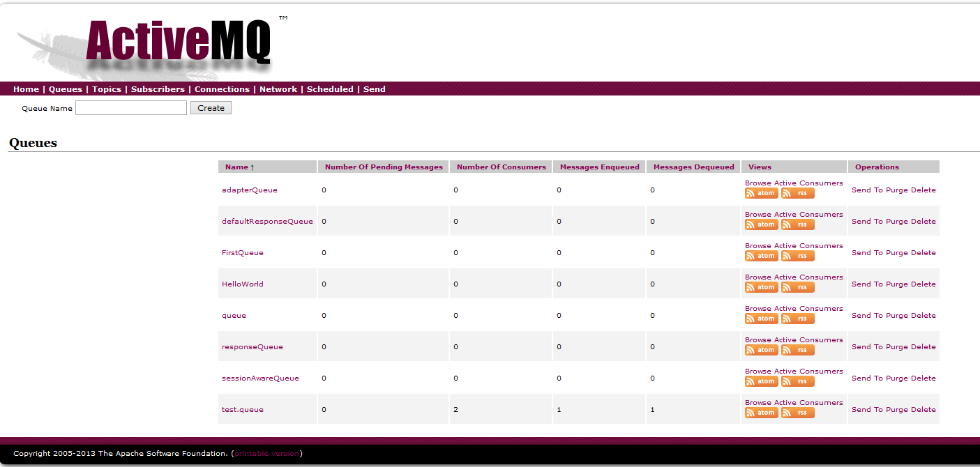This screenshot has height=467, width=980.
Task: Open rss feed for the 'queue' row
Action: [x=797, y=319]
